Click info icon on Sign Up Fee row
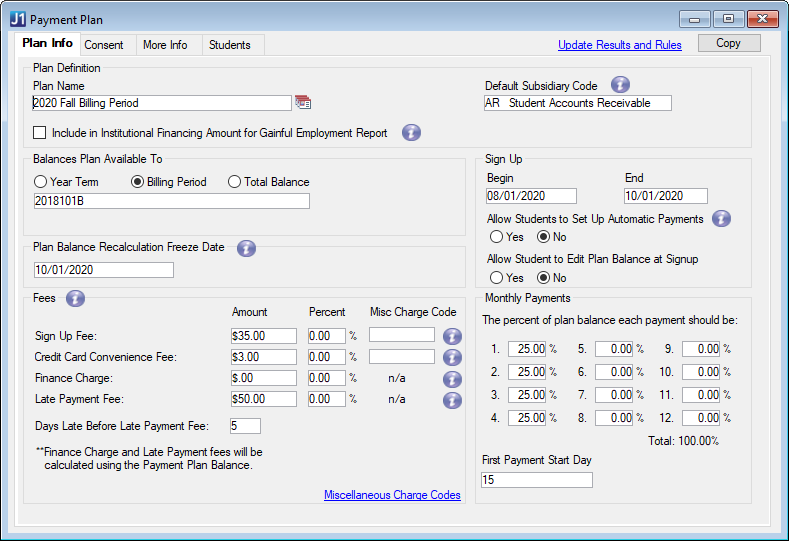Screen dimensions: 789x541 (452, 336)
